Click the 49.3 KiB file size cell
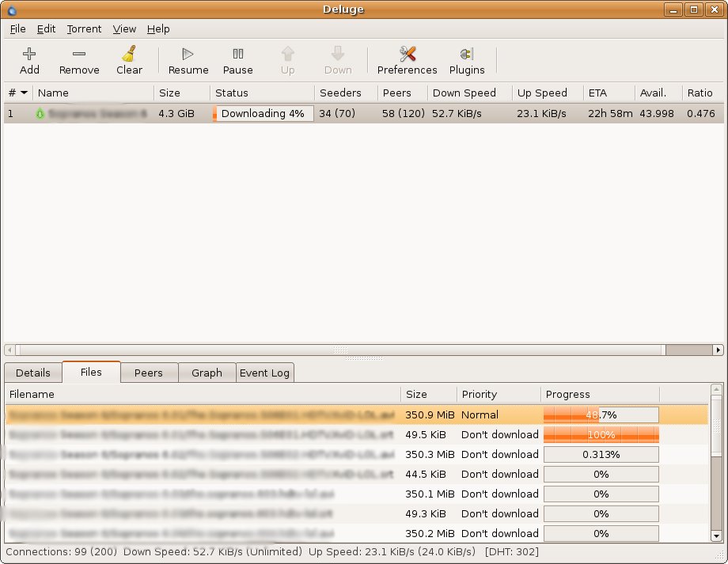This screenshot has width=728, height=564. coord(425,514)
